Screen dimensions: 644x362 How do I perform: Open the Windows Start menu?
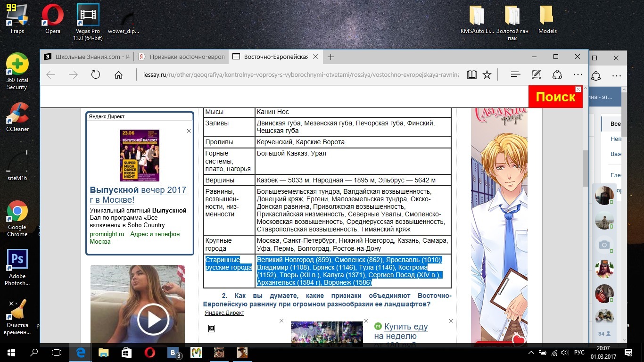tap(11, 352)
